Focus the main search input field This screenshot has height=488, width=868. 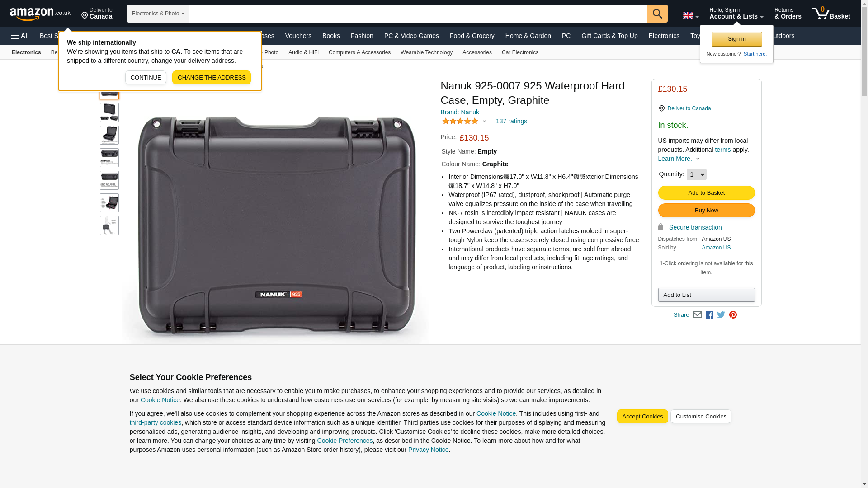pyautogui.click(x=418, y=14)
